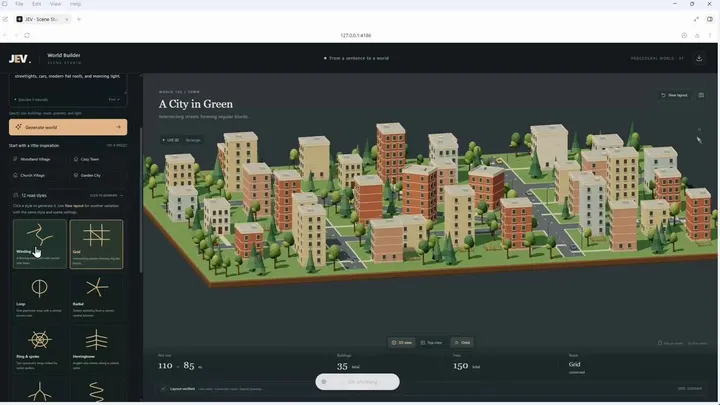The image size is (720, 405).
Task: Open the View menu
Action: [56, 4]
